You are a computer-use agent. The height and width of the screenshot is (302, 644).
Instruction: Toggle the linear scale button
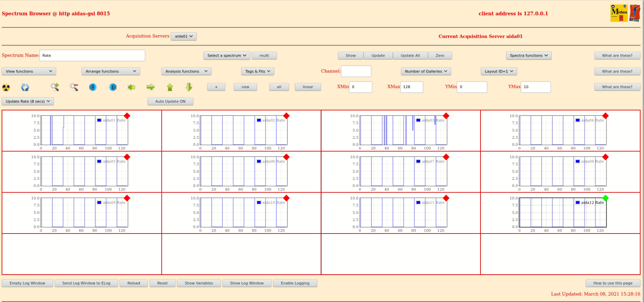(x=307, y=87)
